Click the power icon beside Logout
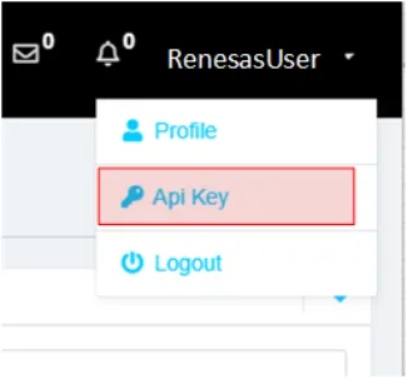The width and height of the screenshot is (408, 380). pos(132,263)
